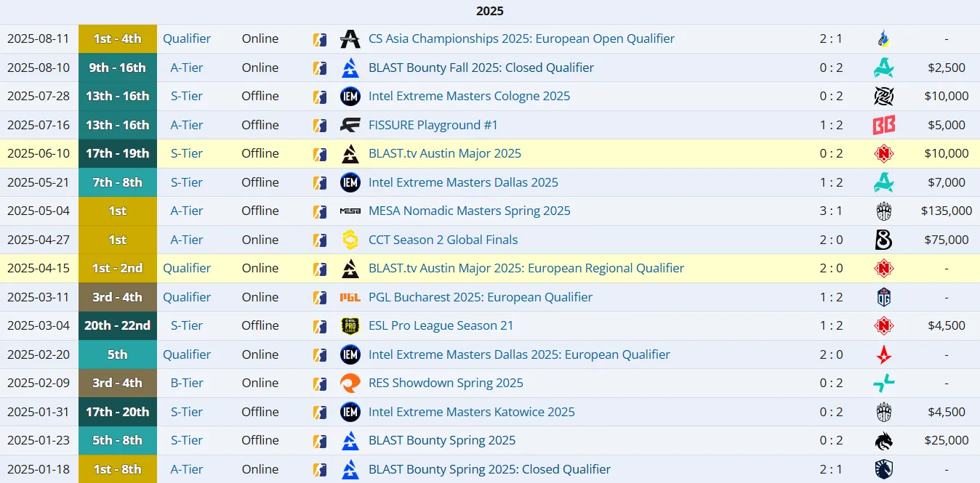980x483 pixels.
Task: Select the date 2025-06-10
Action: coord(39,154)
